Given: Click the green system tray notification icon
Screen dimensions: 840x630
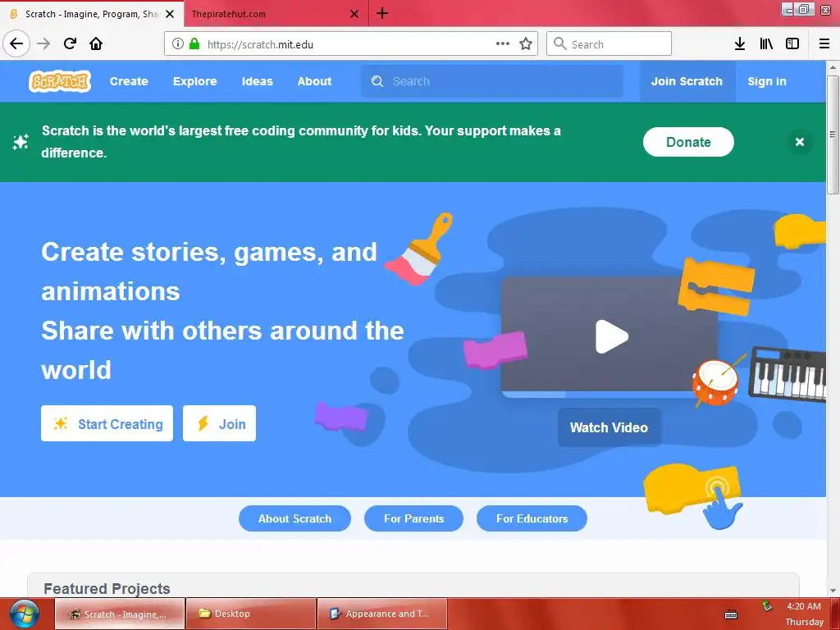Looking at the screenshot, I should coord(767,606).
